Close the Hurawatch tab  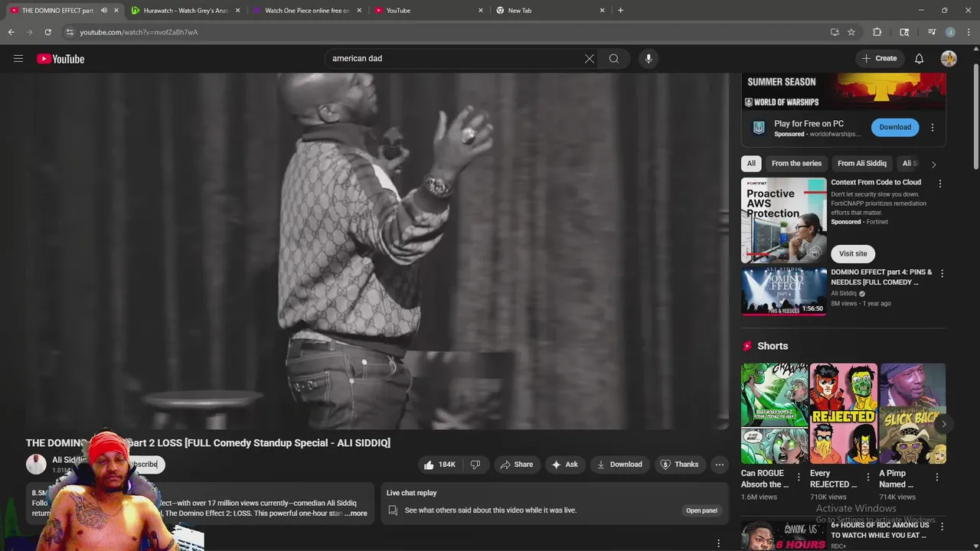tap(237, 11)
